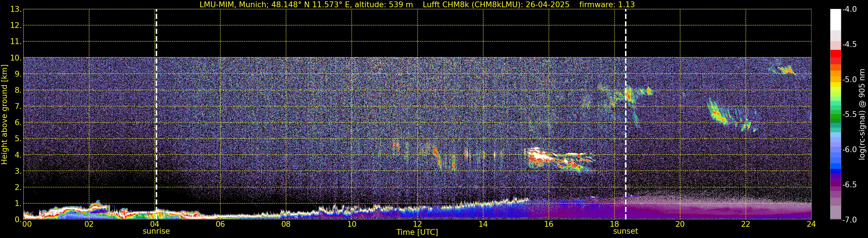Select the 'sunrise' label below the time axis

point(156,231)
